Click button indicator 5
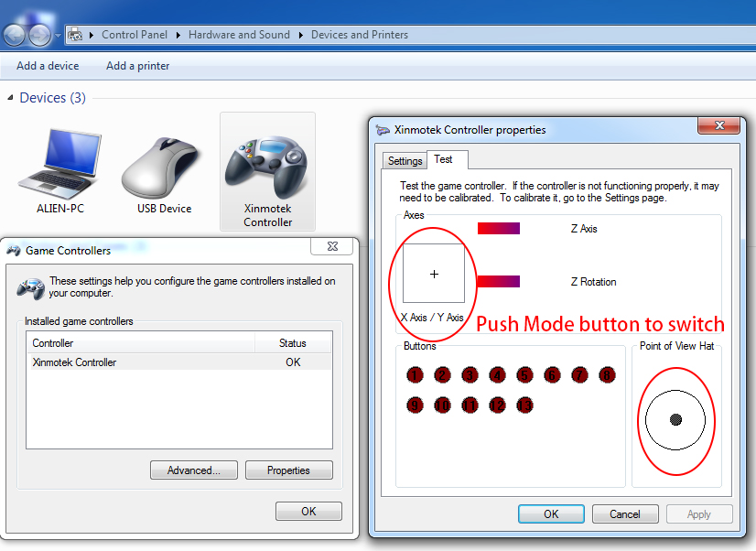The height and width of the screenshot is (551, 756). click(x=524, y=375)
